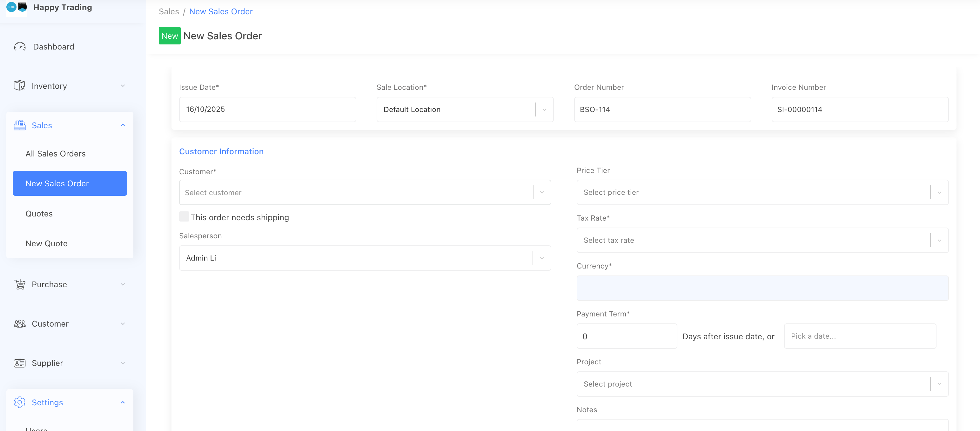Screen dimensions: 980x431
Task: Open All Sales Orders menu item
Action: tap(56, 154)
